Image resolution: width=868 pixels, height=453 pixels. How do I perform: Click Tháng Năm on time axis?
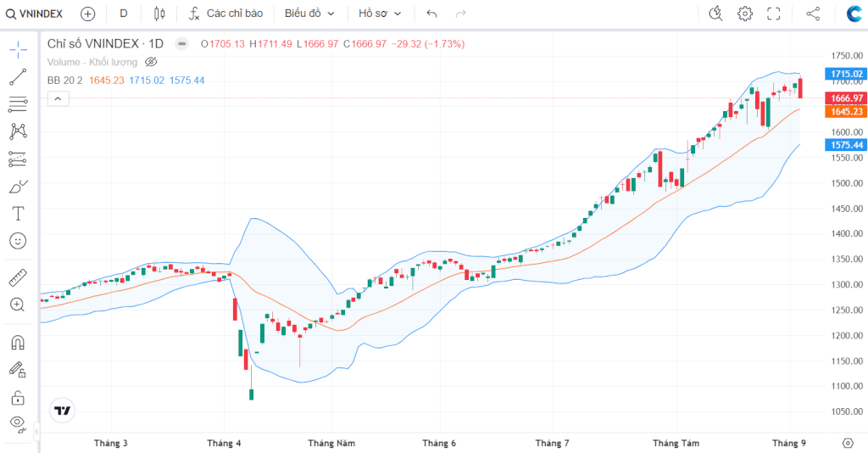(331, 443)
